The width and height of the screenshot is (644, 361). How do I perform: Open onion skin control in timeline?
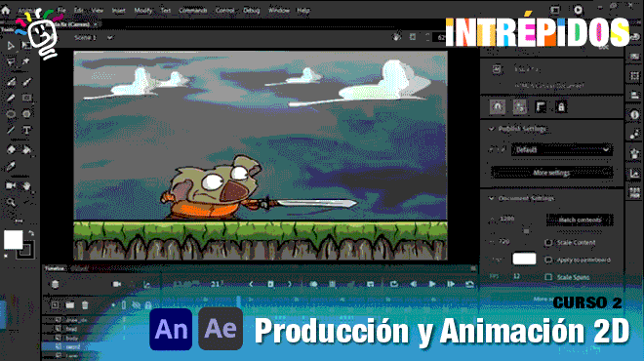point(314,284)
